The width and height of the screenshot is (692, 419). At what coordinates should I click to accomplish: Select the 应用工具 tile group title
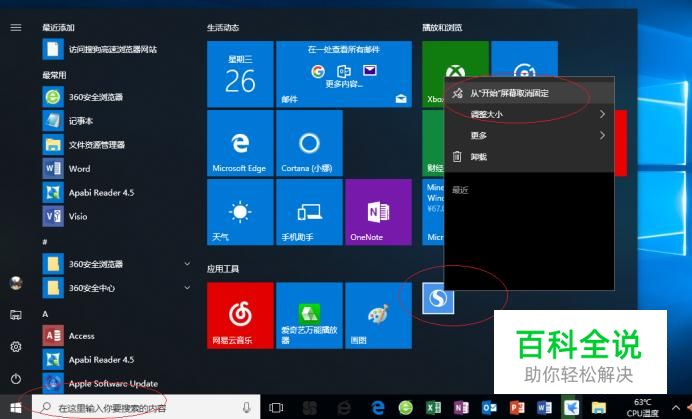tap(223, 268)
